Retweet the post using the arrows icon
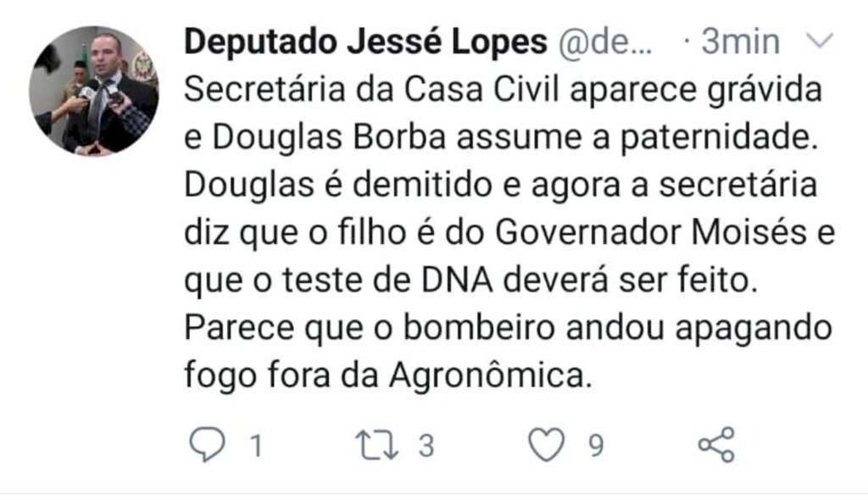 tap(376, 445)
